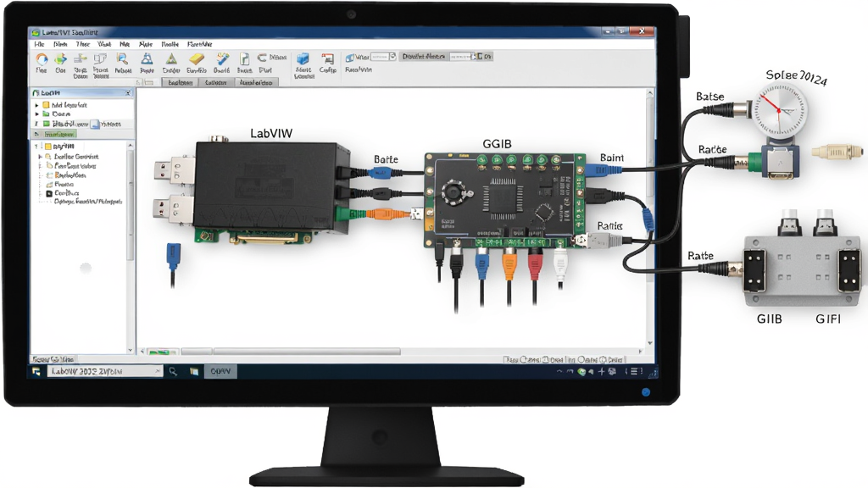Click the orange cable connector between devices
Screen dimensions: 868x488
click(x=387, y=213)
